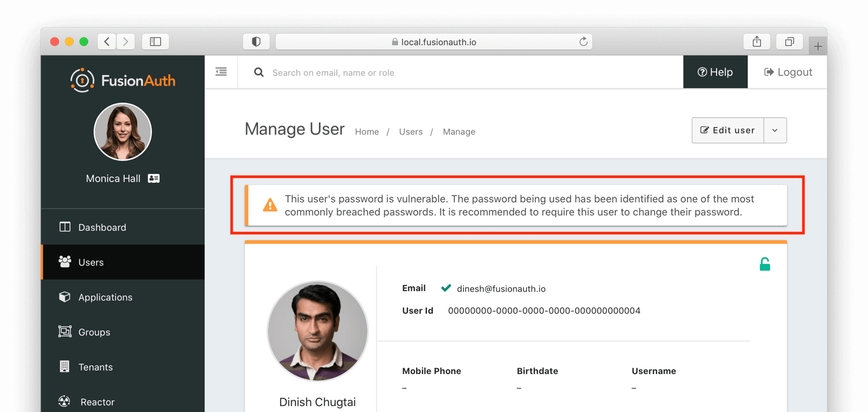Click Monica Hall's avatar picture
The width and height of the screenshot is (868, 412).
(123, 132)
